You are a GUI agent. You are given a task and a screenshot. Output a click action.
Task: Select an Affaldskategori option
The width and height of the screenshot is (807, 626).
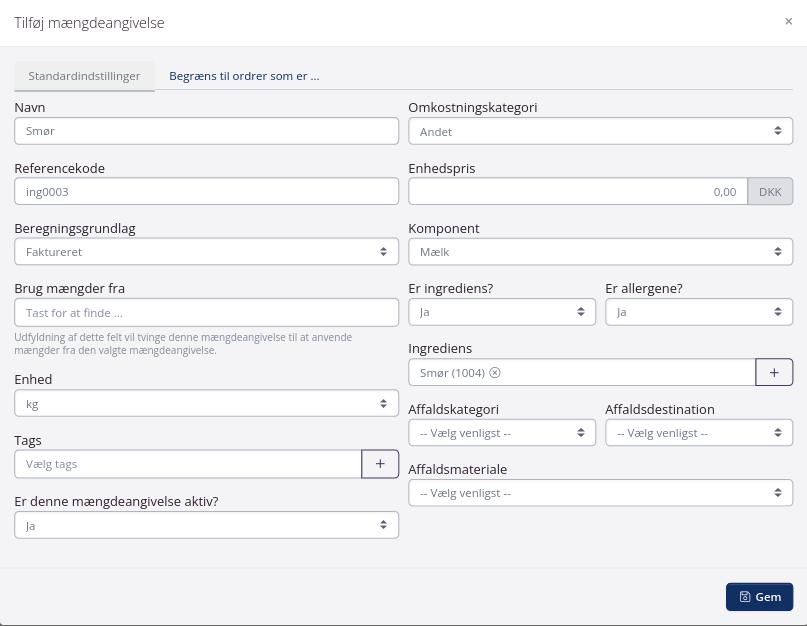tap(502, 433)
